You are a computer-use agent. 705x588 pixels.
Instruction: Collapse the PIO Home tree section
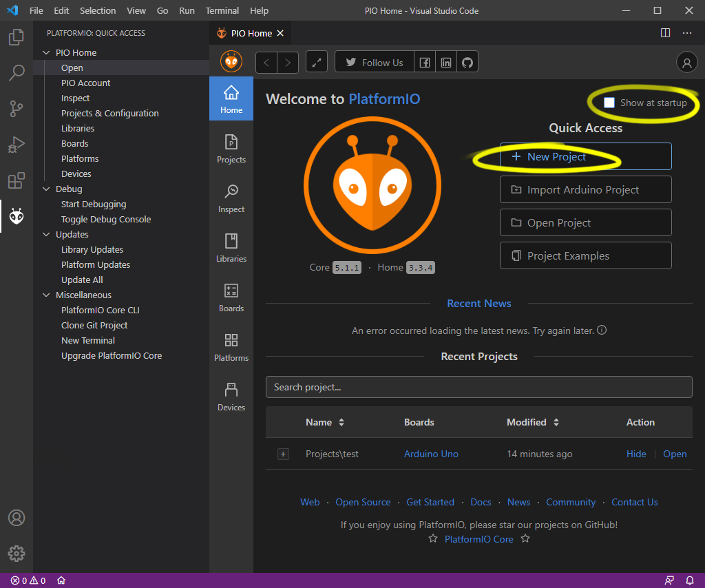46,52
